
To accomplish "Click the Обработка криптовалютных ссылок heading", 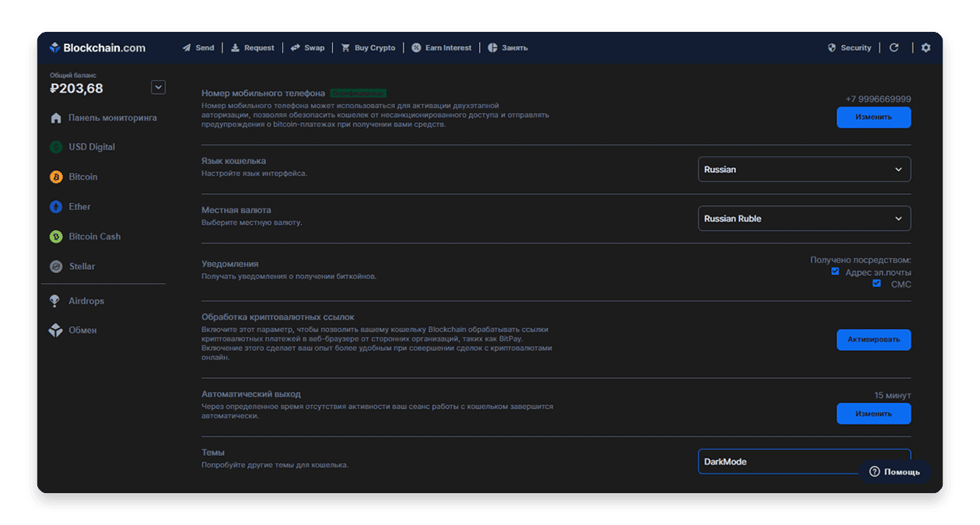I will click(x=278, y=317).
